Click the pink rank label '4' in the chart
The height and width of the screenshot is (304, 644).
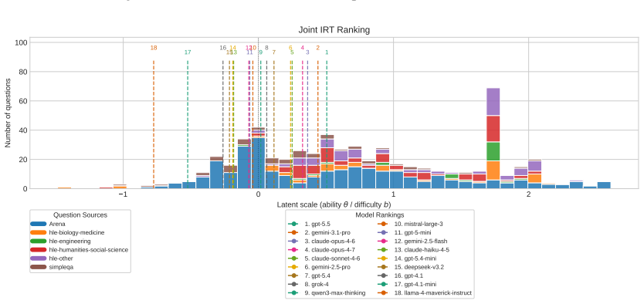click(x=303, y=48)
